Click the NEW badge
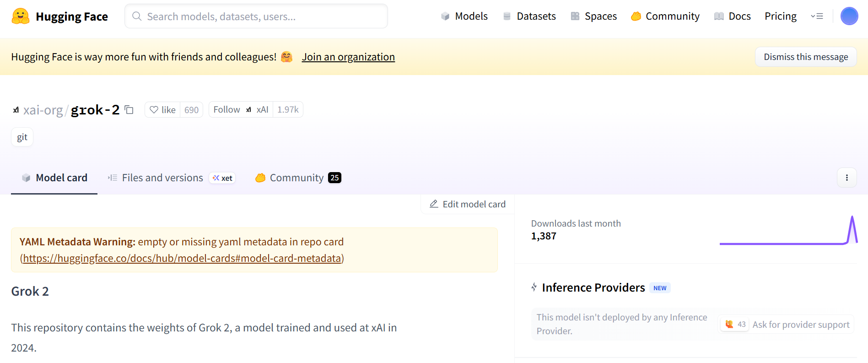This screenshot has width=868, height=363. [x=660, y=288]
